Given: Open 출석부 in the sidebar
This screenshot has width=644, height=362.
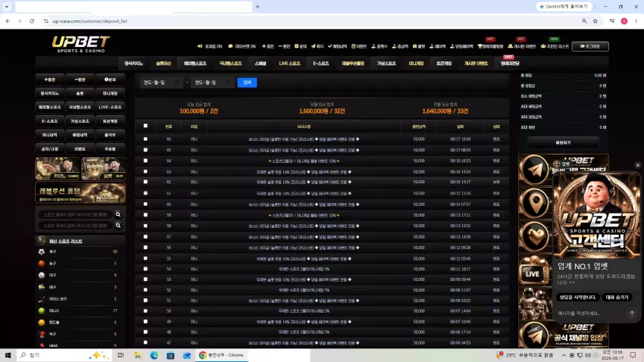Looking at the screenshot, I should [110, 135].
